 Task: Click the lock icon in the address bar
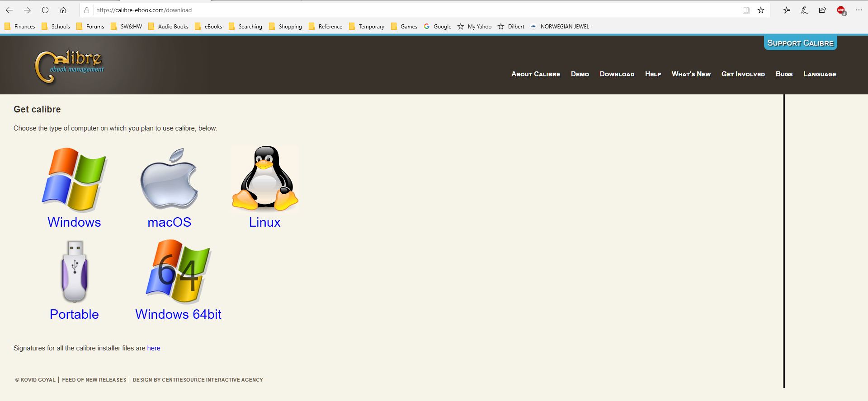click(x=87, y=10)
